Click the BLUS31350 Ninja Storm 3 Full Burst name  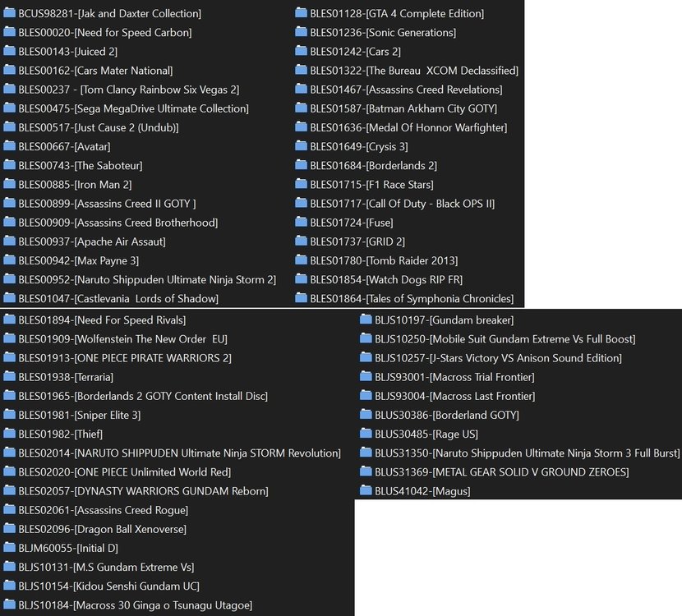tap(528, 453)
